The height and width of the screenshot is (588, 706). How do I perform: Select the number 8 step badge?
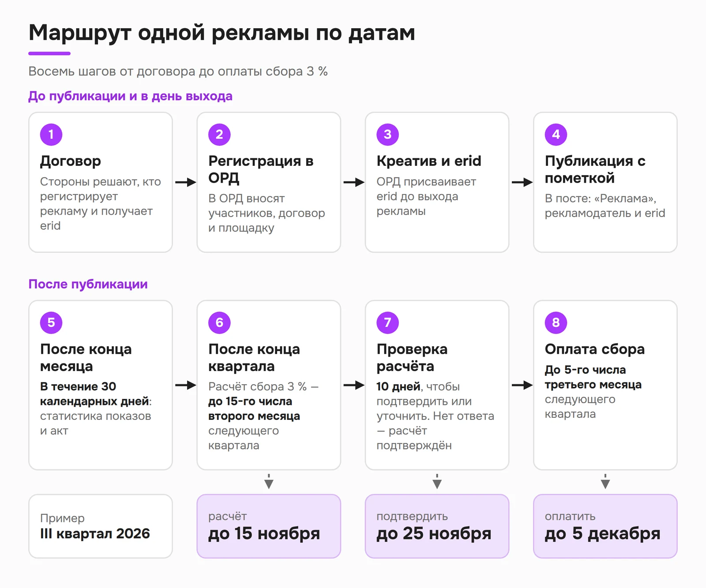[556, 322]
